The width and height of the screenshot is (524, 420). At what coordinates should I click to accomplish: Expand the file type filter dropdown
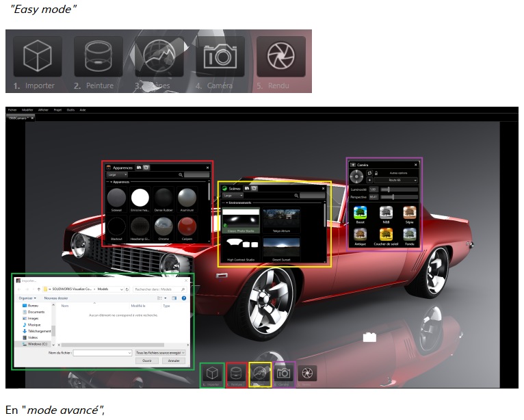click(x=159, y=352)
